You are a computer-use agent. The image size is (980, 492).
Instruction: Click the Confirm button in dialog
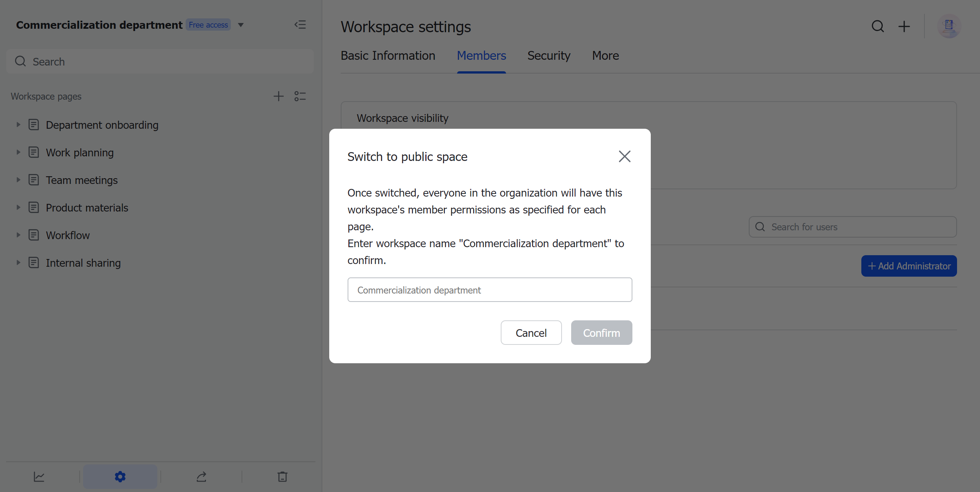point(602,333)
